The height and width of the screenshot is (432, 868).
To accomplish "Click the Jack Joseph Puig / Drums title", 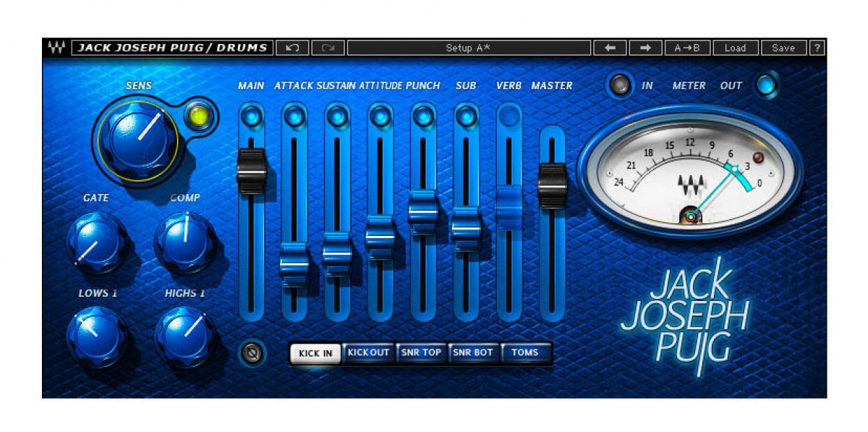I will coord(173,48).
